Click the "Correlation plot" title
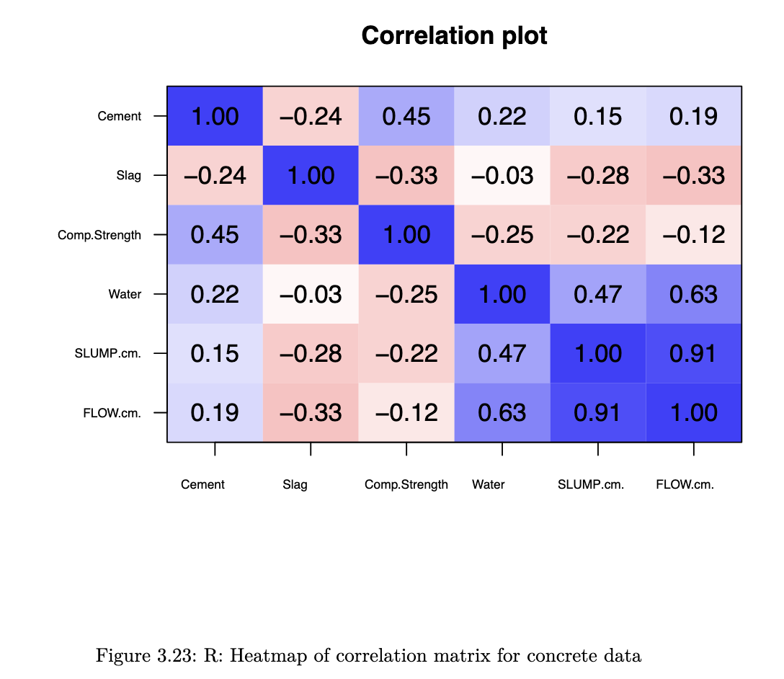784x679 pixels. pyautogui.click(x=454, y=35)
